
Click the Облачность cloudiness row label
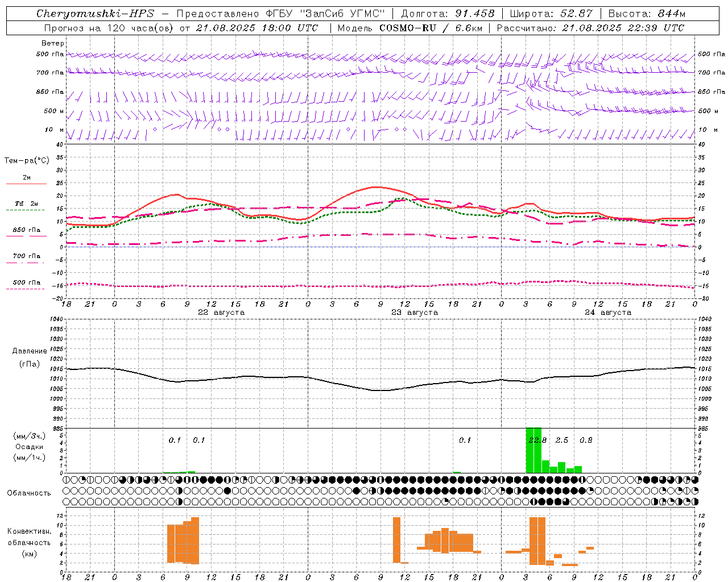29,493
